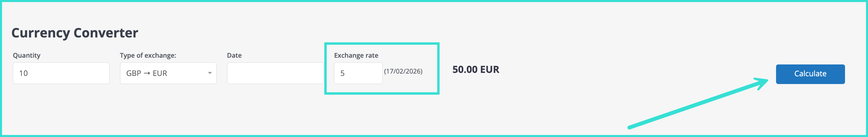868x137 pixels.
Task: Select the GBP → EUR text in the selector
Action: [x=147, y=73]
